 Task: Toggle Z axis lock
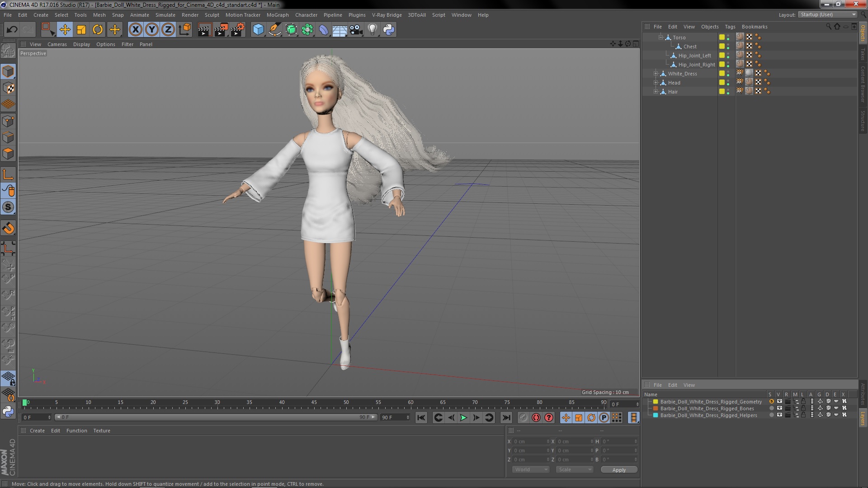point(168,30)
